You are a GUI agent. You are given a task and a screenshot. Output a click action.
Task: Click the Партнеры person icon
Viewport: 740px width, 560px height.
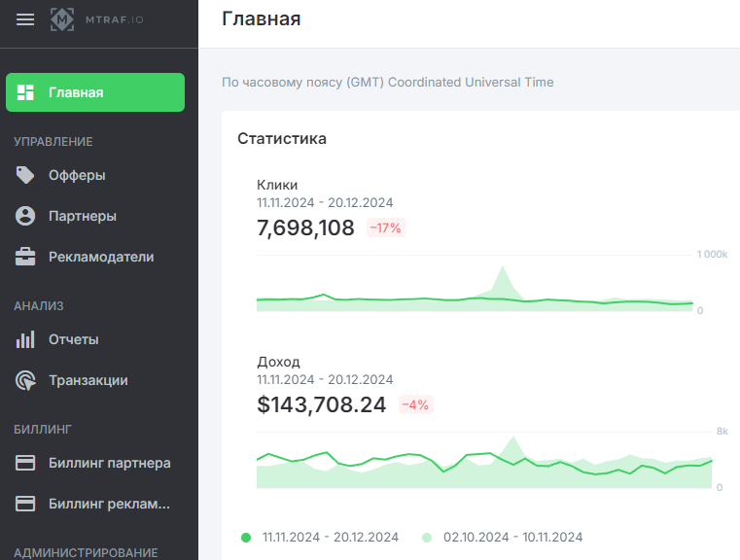(25, 216)
